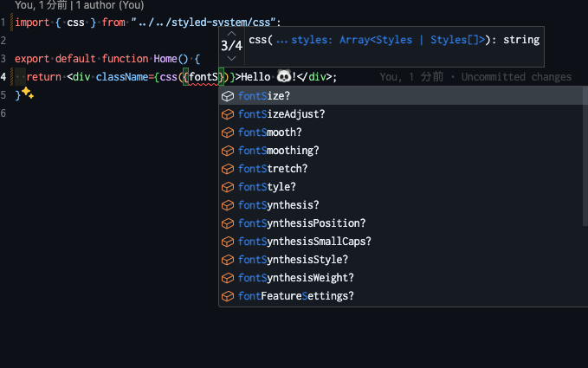Image resolution: width=588 pixels, height=368 pixels.
Task: Click line number 3 in the gutter
Action: pos(3,59)
